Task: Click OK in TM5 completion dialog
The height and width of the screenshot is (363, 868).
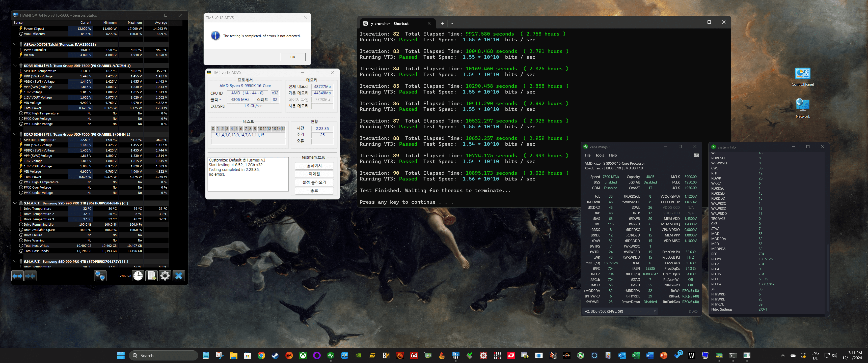Action: tap(292, 57)
